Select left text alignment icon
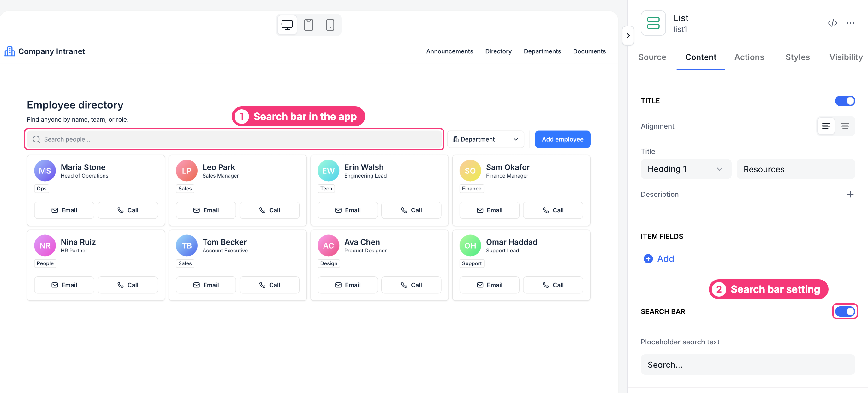The height and width of the screenshot is (393, 868). coord(826,126)
